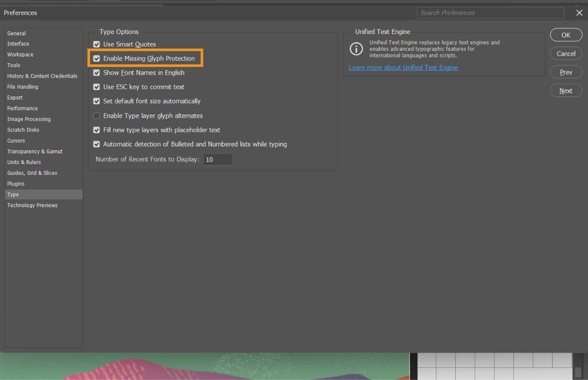The height and width of the screenshot is (380, 588).
Task: Click the info icon in Unified Text Engine section
Action: [x=356, y=49]
